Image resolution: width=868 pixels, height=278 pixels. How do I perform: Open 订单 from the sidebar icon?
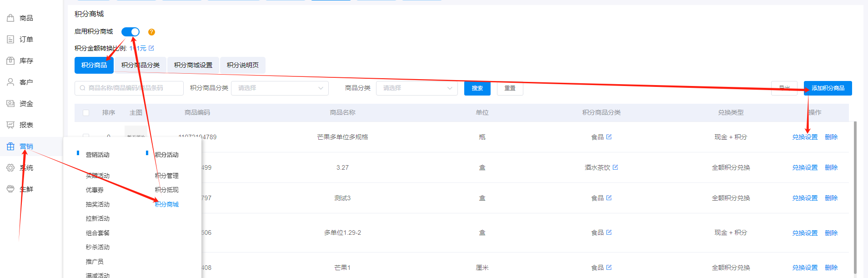(10, 40)
